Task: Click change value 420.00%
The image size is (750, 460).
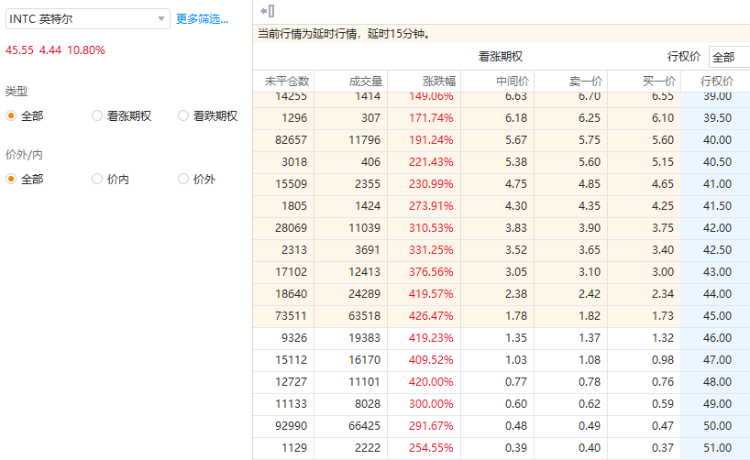Action: coord(431,382)
